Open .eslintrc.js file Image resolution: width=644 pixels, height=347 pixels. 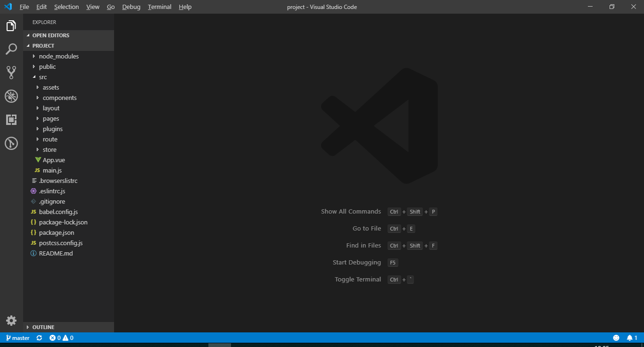coord(68,191)
